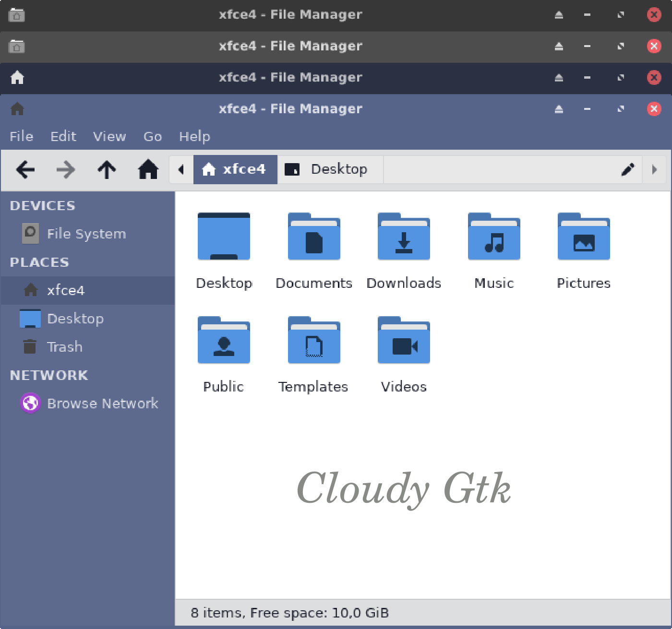Click the Home toolbar icon
The width and height of the screenshot is (672, 629).
click(148, 169)
